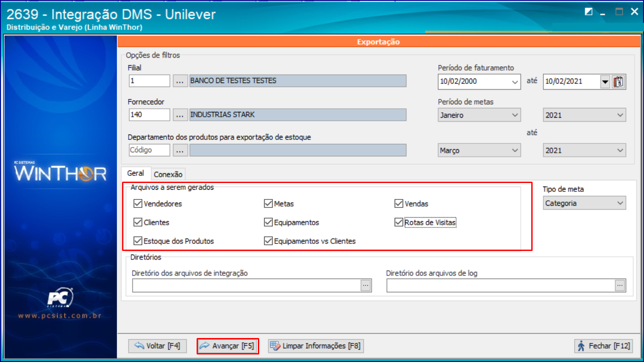Uncheck the Equipamentos checkbox
Screen dimensions: 644x362
[x=268, y=222]
